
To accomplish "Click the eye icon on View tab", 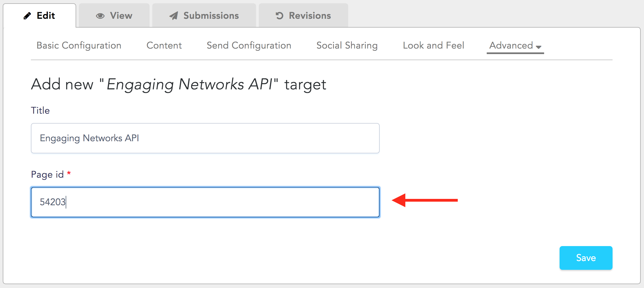I will point(100,16).
